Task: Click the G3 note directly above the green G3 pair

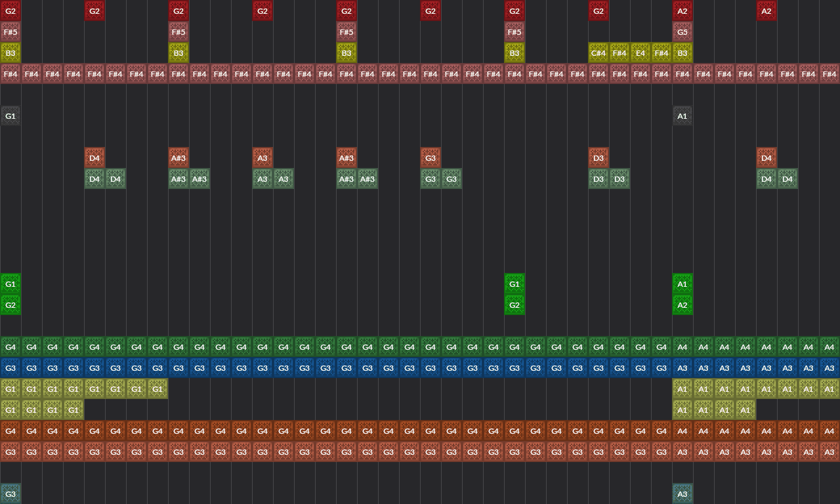Action: click(430, 157)
